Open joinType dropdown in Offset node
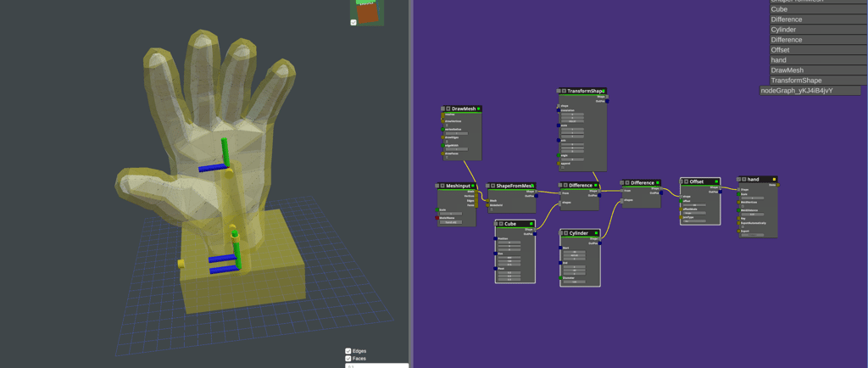Screen dimensions: 868x368 (695, 220)
